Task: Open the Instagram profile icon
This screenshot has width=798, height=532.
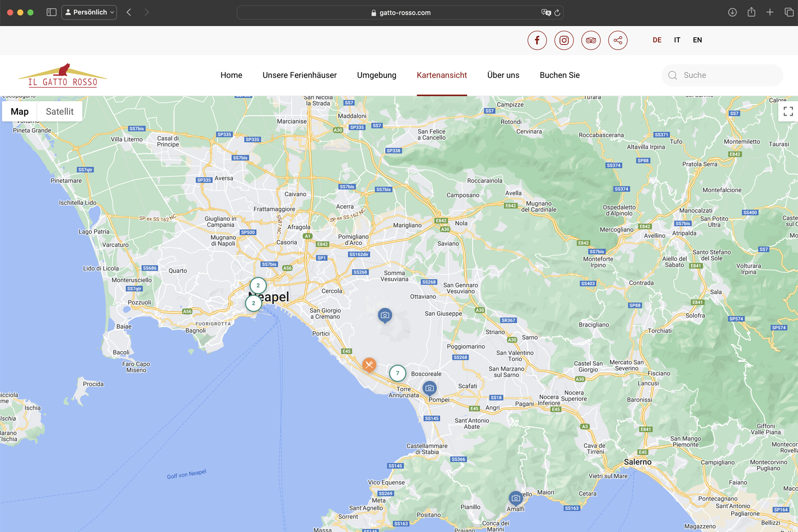Action: (x=564, y=40)
